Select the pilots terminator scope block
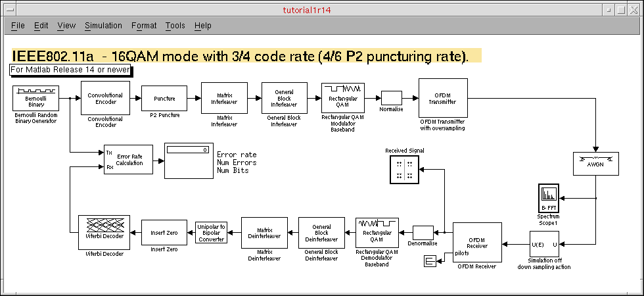This screenshot has height=296, width=644. (430, 260)
